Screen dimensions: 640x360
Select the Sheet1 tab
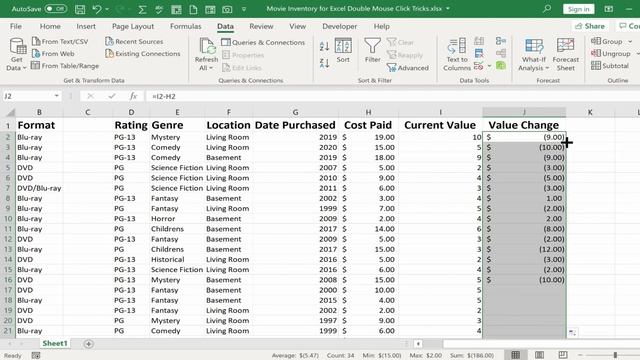coord(55,343)
